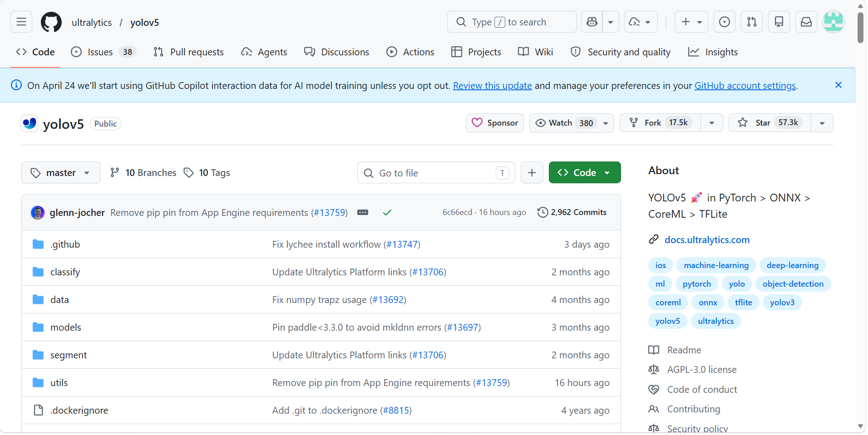This screenshot has height=435, width=868.
Task: Switch to the Pull requests tab
Action: [x=189, y=52]
